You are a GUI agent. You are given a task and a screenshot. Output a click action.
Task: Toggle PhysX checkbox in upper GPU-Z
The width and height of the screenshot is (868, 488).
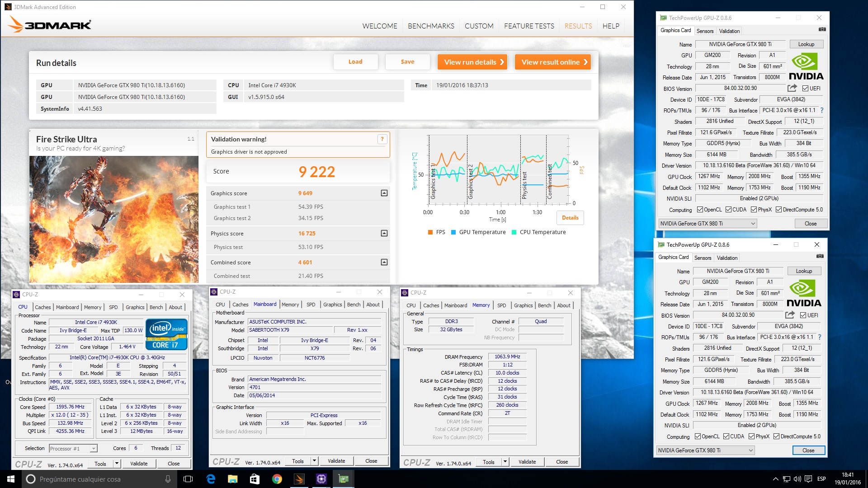pyautogui.click(x=754, y=210)
